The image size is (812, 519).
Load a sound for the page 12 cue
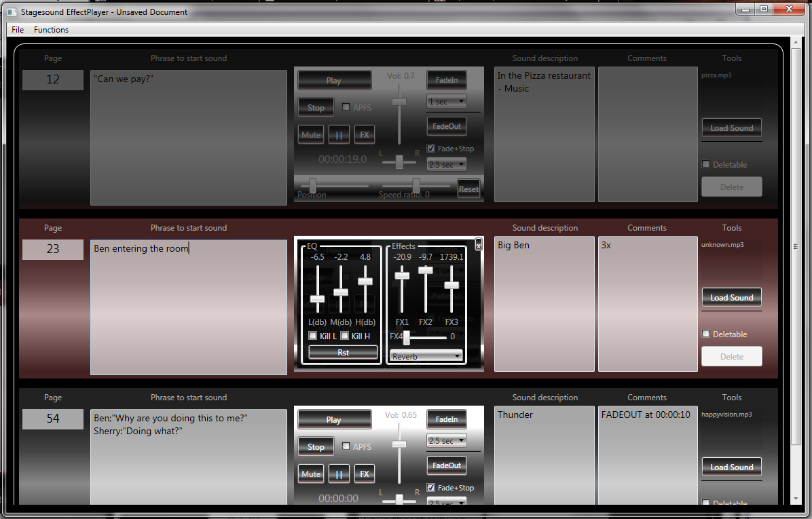click(x=731, y=128)
